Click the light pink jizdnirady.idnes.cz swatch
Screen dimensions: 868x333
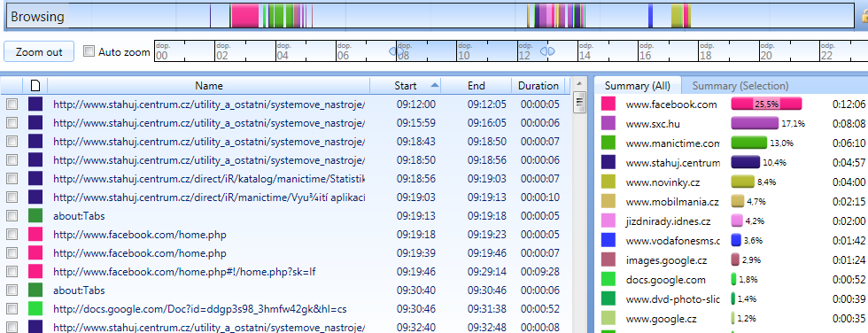tap(608, 221)
